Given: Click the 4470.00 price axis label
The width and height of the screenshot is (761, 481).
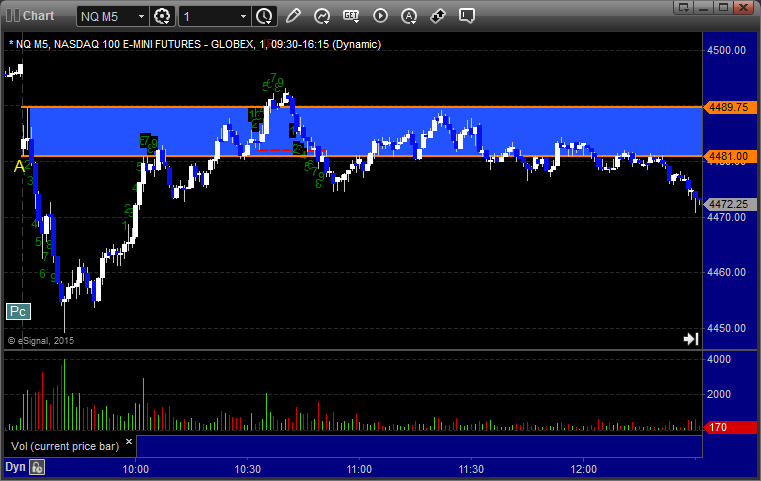Looking at the screenshot, I should 727,217.
